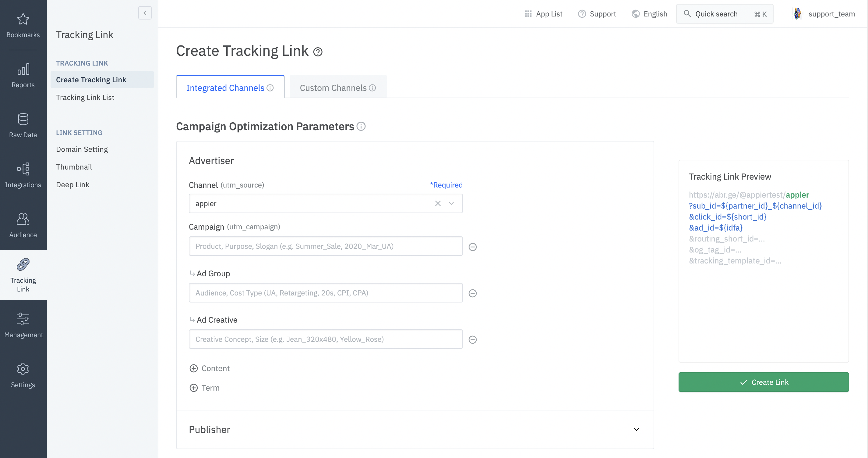The width and height of the screenshot is (868, 458).
Task: Click help icon beside Create Tracking Link
Action: pos(318,52)
